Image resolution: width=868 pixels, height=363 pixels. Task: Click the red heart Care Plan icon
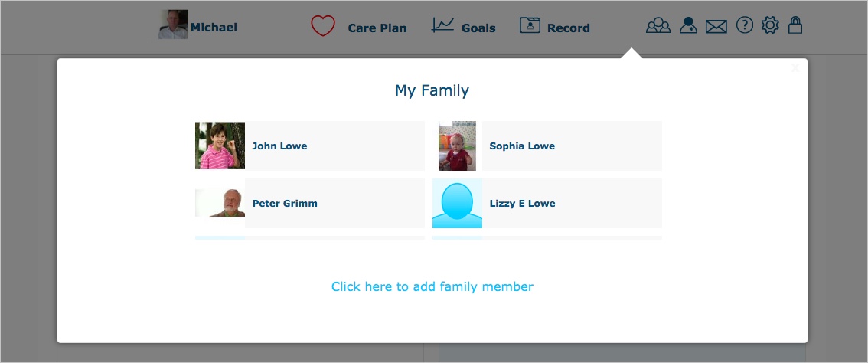click(323, 26)
